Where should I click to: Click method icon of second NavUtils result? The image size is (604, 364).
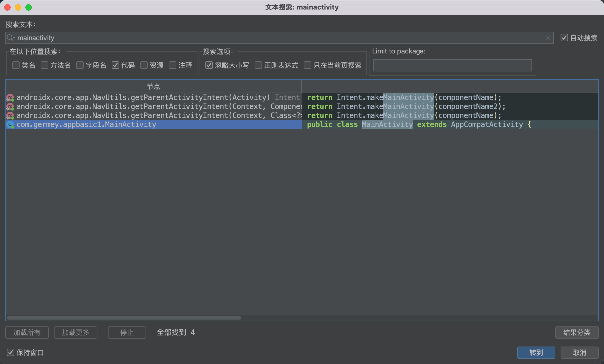click(x=10, y=107)
